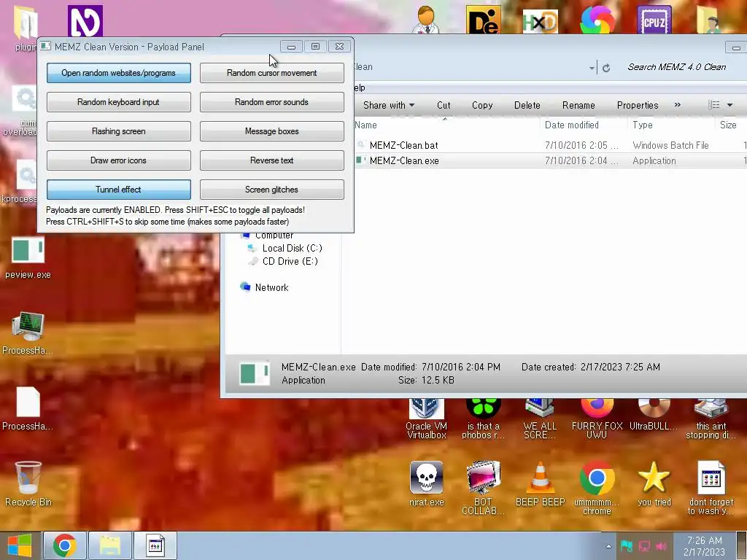
Task: Click Delete in the Explorer toolbar
Action: click(x=527, y=105)
